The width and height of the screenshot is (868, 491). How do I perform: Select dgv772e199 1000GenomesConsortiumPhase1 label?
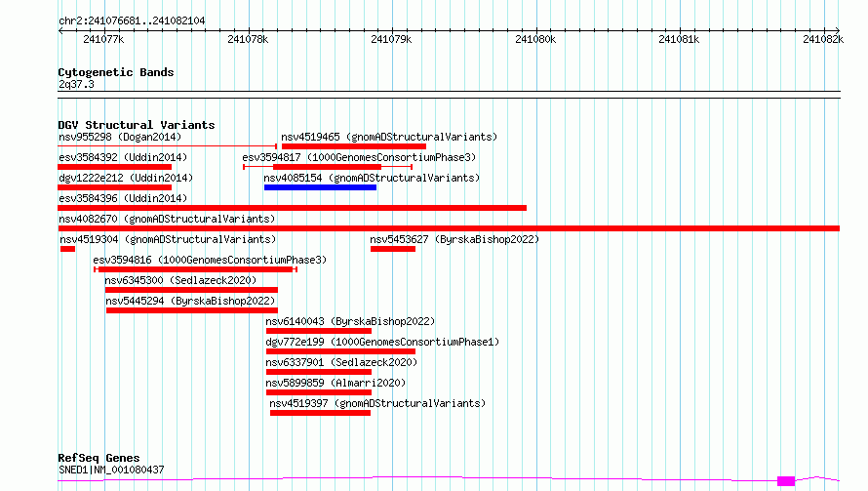point(382,342)
